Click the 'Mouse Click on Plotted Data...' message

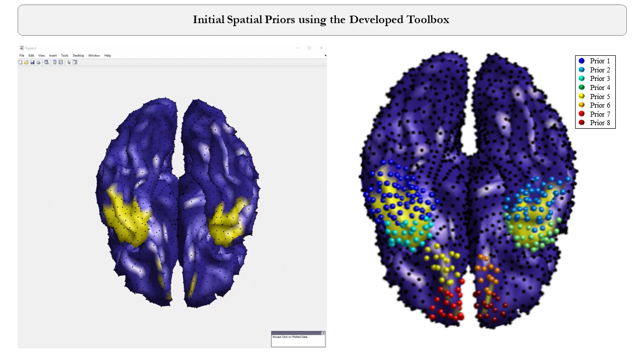pos(291,337)
